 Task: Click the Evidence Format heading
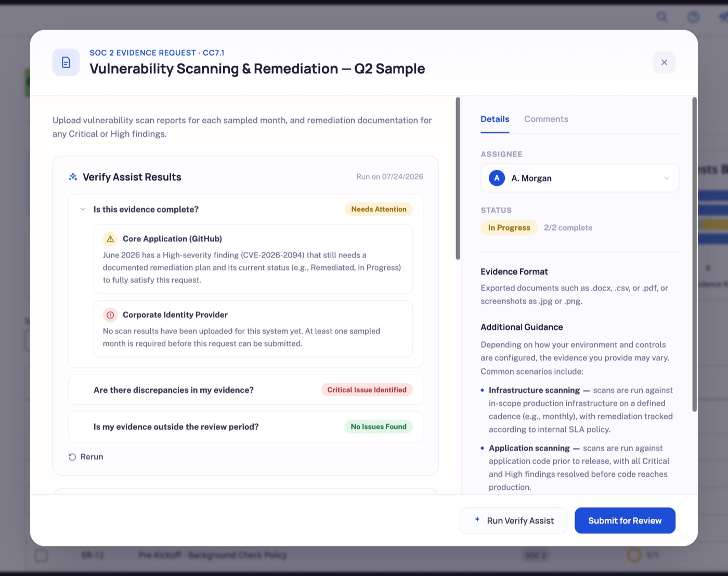[x=514, y=272]
